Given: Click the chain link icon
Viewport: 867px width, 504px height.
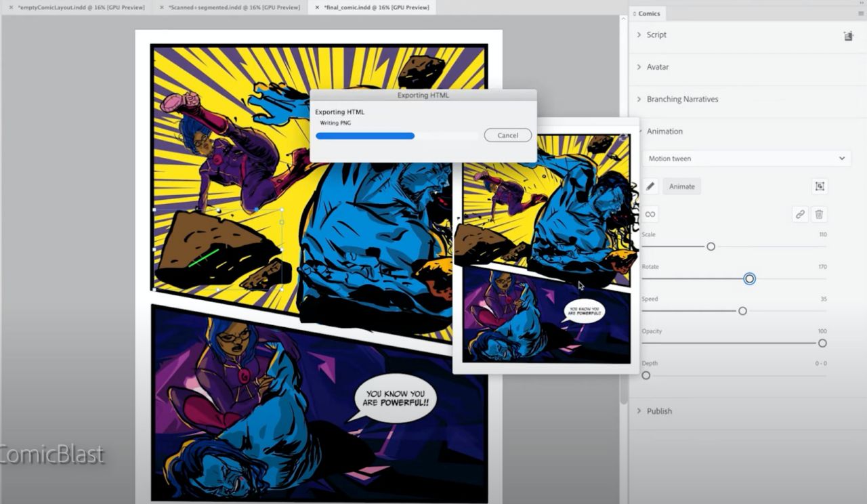Looking at the screenshot, I should click(800, 215).
